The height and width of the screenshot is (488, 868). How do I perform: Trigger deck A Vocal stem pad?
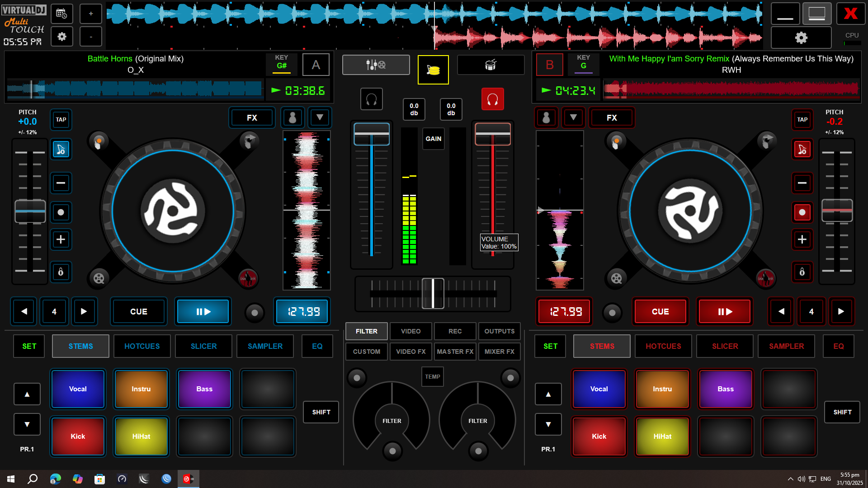pos(78,389)
